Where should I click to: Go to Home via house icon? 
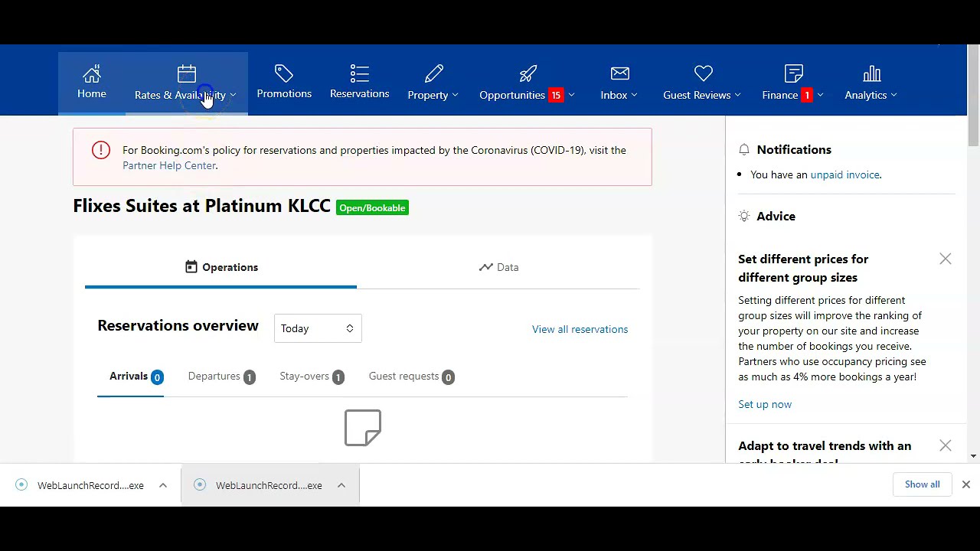tap(92, 74)
